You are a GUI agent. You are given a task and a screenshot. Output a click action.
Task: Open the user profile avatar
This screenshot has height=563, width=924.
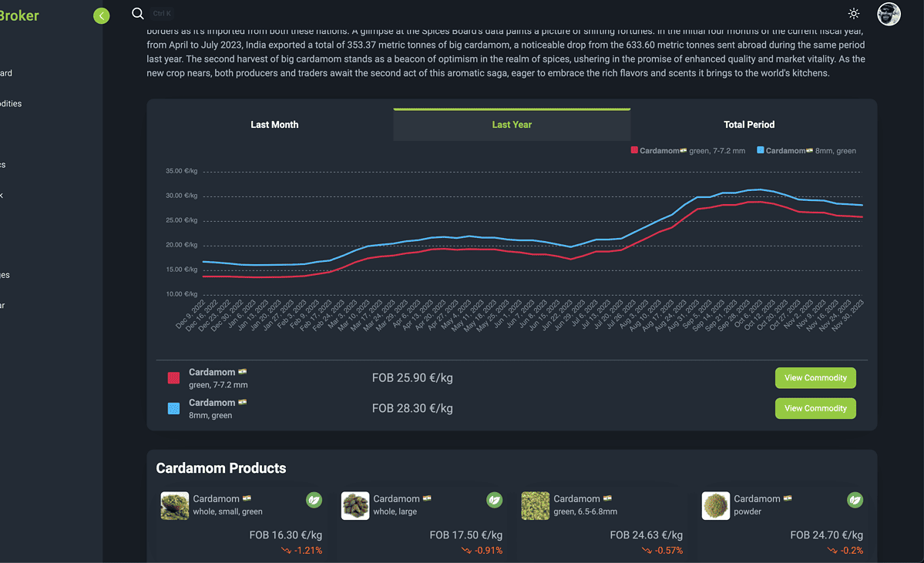tap(889, 14)
